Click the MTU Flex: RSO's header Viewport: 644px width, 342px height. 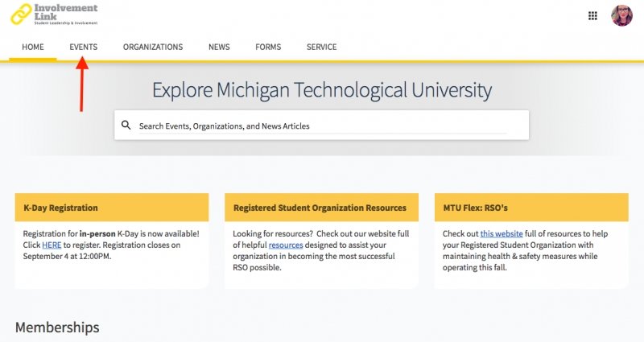pos(531,208)
